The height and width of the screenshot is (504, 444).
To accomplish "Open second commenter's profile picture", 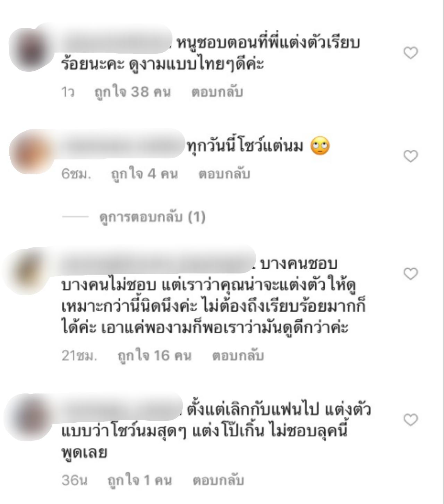I will pos(31,152).
